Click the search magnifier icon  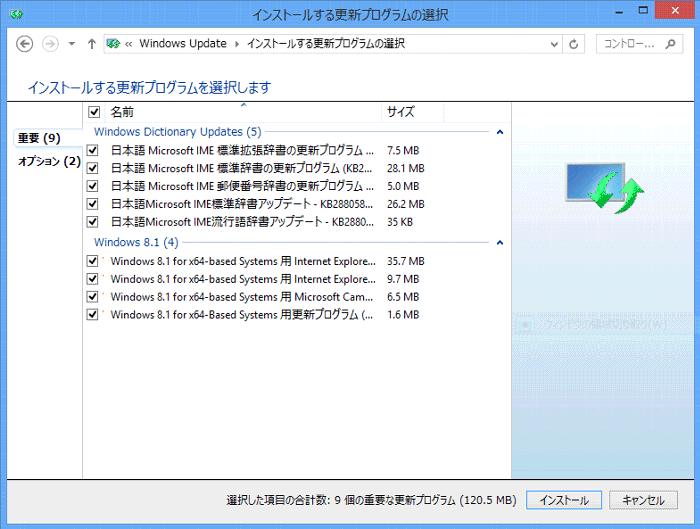click(x=670, y=44)
